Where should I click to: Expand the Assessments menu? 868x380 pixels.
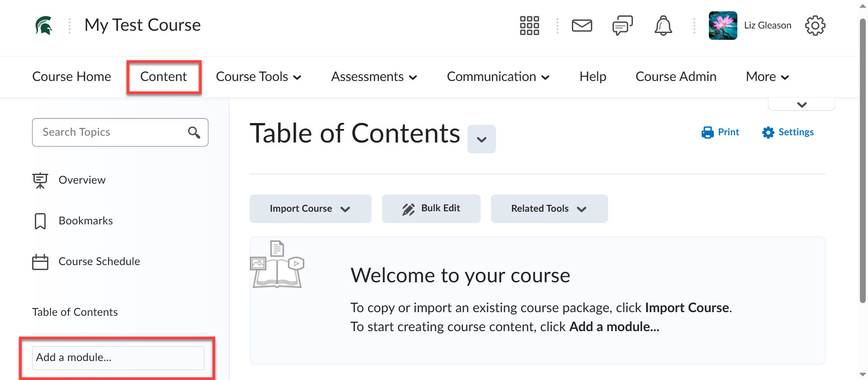[374, 77]
